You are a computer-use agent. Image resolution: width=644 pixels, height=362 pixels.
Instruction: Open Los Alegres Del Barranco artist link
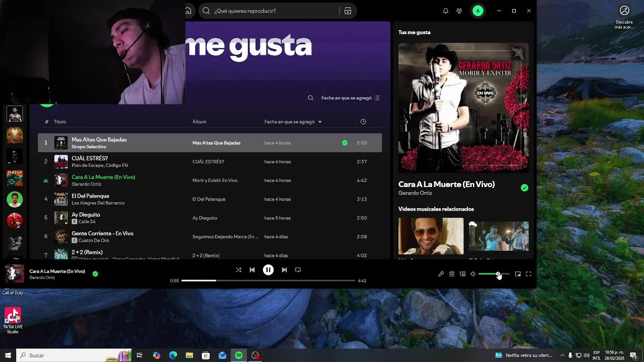pos(98,203)
